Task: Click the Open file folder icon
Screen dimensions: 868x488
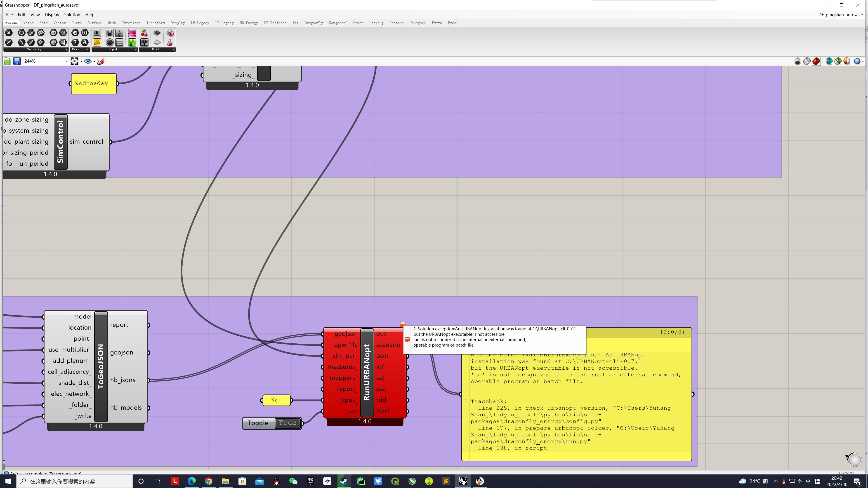Action: click(x=7, y=61)
